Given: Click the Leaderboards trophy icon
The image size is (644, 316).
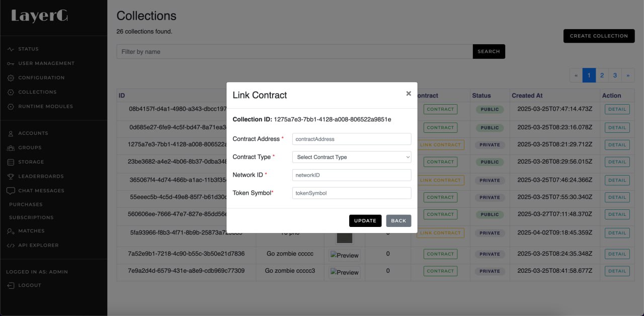Looking at the screenshot, I should (x=11, y=177).
